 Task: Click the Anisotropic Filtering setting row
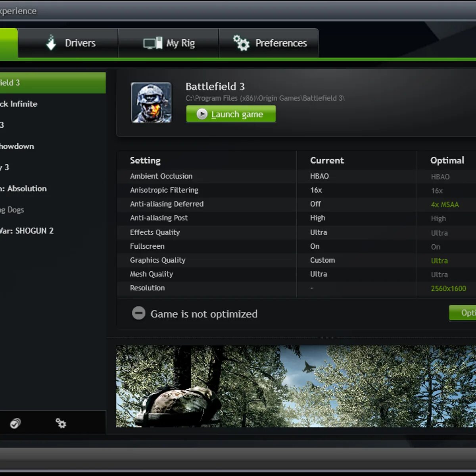tap(296, 190)
